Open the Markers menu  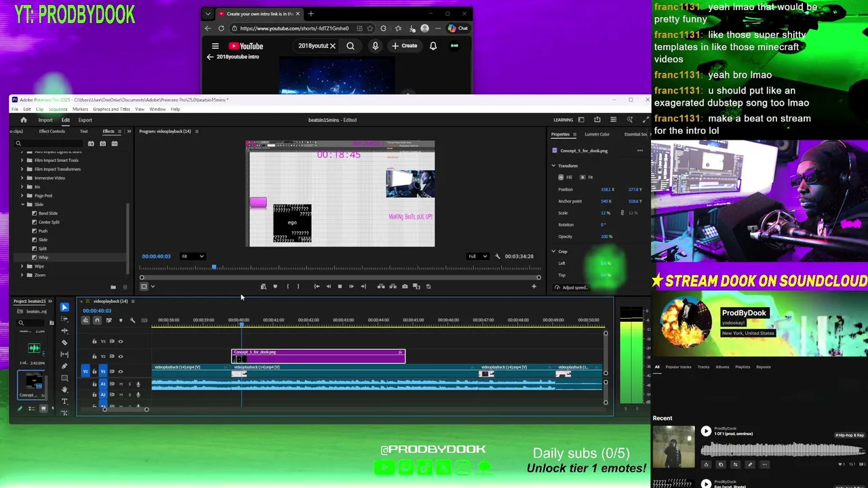pos(80,109)
